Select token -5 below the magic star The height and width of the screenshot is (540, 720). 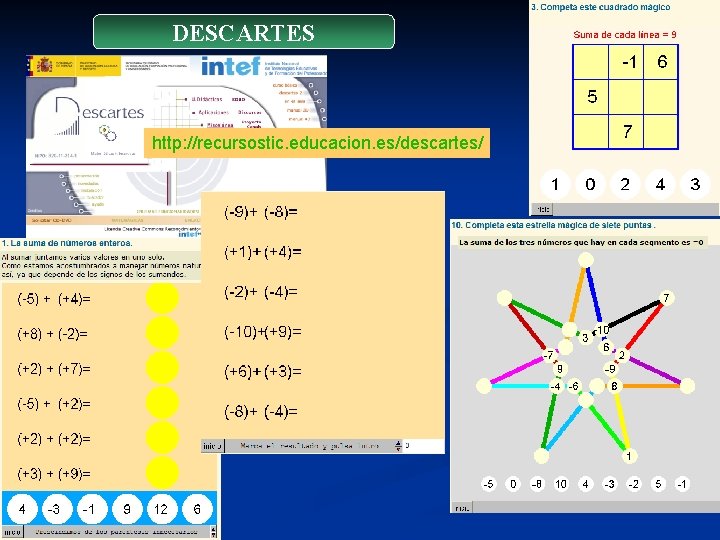click(489, 484)
